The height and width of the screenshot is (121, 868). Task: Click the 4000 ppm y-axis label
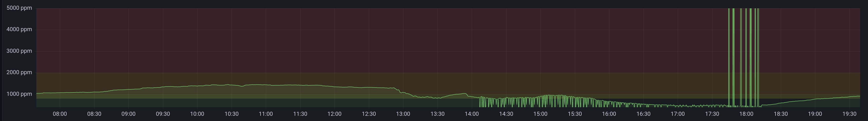click(19, 29)
